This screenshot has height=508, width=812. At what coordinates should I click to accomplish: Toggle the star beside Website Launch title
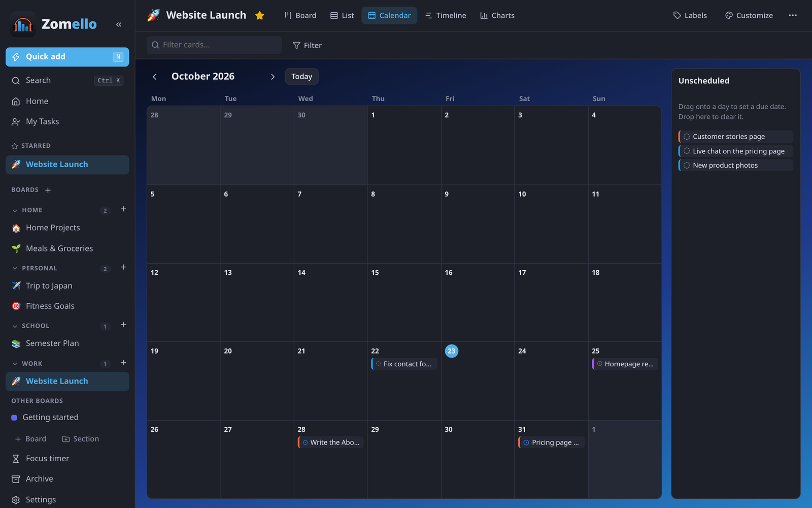click(260, 15)
